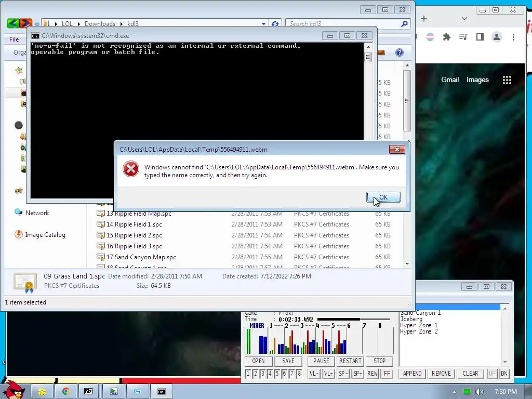Open Explorer's blue help icon
This screenshot has height=399, width=532.
coord(400,52)
